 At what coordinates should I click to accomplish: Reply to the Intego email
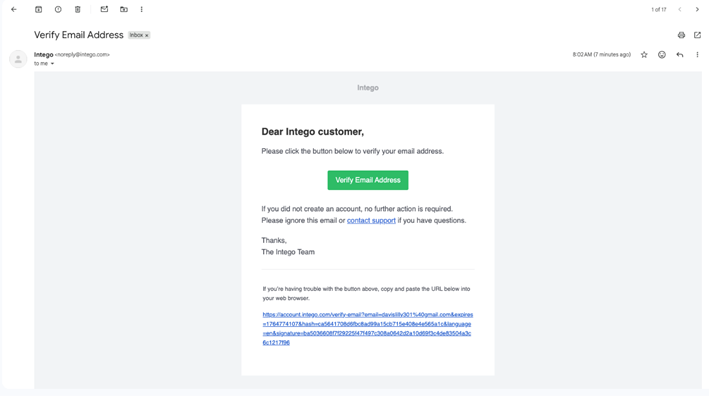pos(680,55)
